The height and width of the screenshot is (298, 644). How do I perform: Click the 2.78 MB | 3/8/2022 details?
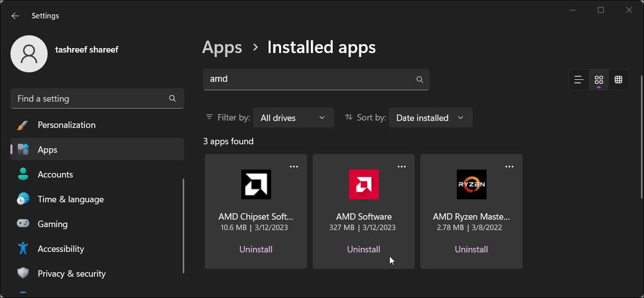pos(469,228)
